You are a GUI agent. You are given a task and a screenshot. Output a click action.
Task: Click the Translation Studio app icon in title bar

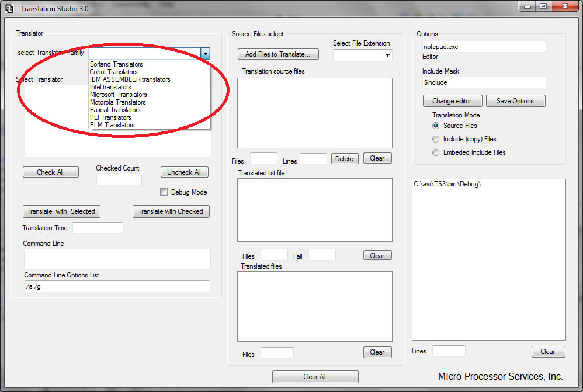(9, 9)
